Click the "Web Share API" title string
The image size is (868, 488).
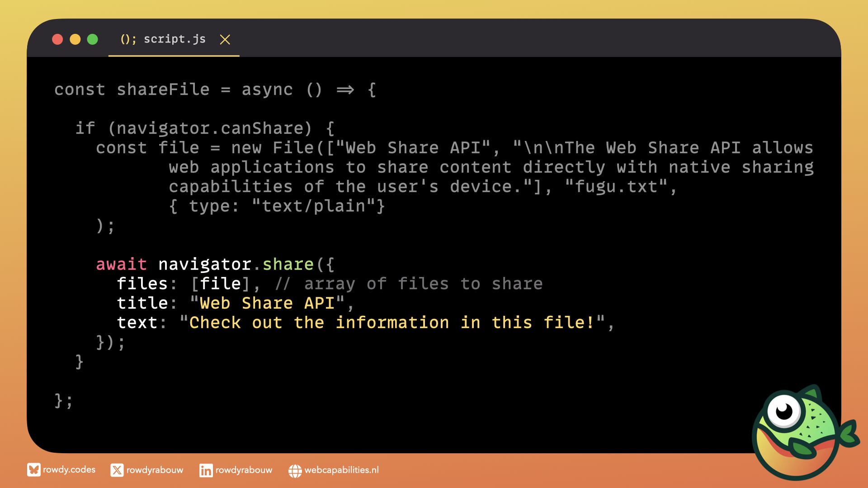tap(267, 303)
